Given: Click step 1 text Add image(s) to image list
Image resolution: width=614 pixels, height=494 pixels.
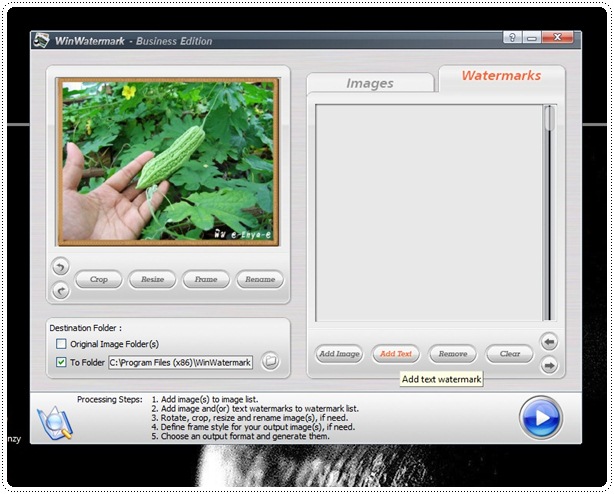Looking at the screenshot, I should [205, 400].
